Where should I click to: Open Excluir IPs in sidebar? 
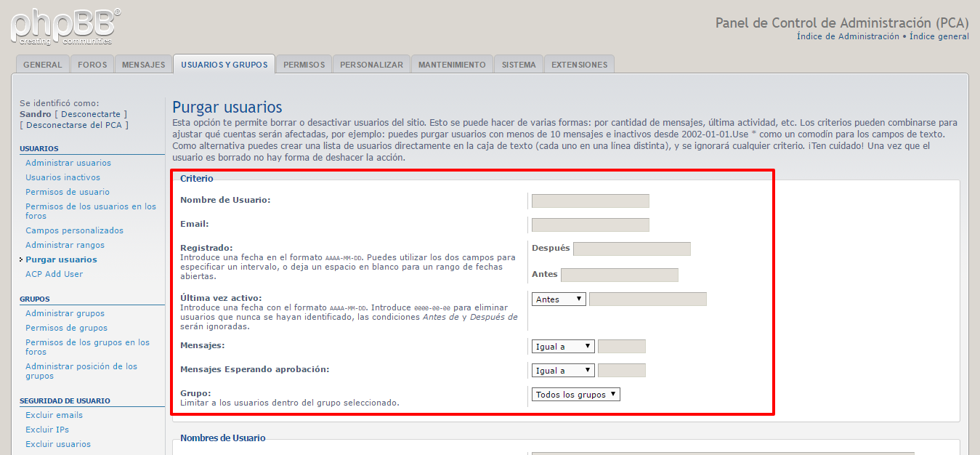47,430
